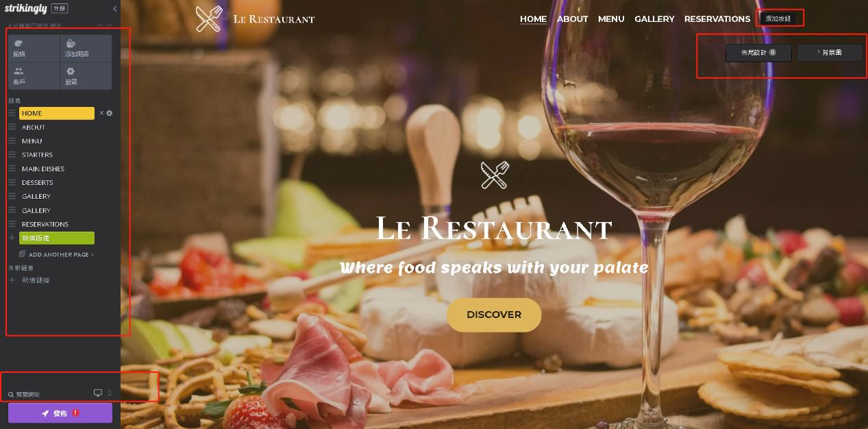The height and width of the screenshot is (429, 868).
Task: Click the purple 發佈 publish button
Action: tap(60, 413)
